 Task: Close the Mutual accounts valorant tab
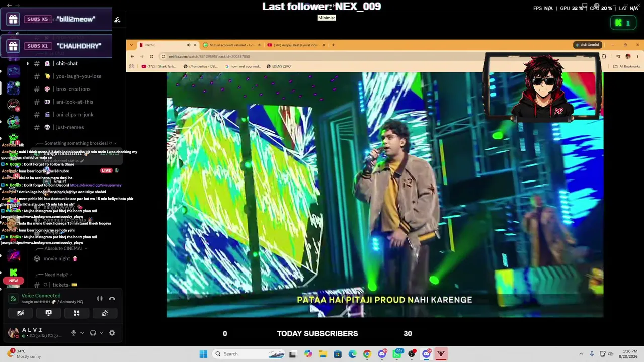click(x=259, y=45)
